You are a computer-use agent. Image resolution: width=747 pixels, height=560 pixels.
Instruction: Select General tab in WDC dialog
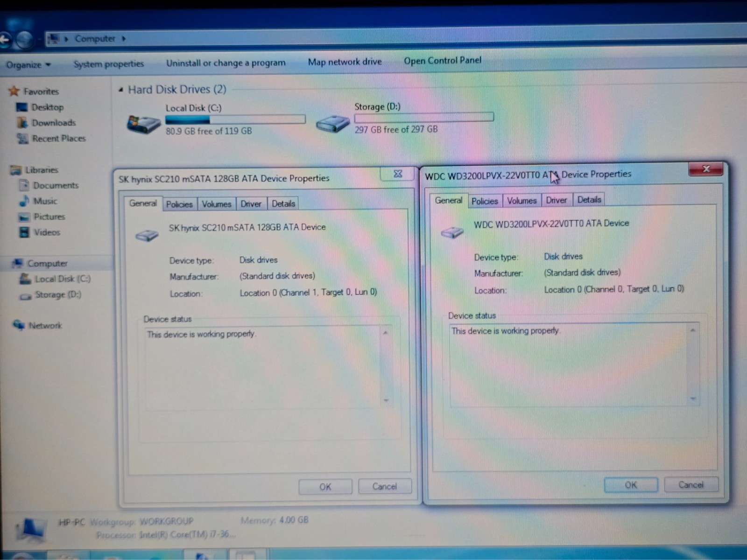(x=448, y=200)
